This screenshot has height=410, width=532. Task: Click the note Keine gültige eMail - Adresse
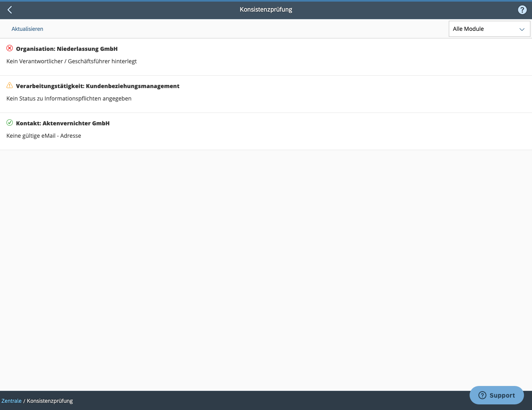coord(43,135)
